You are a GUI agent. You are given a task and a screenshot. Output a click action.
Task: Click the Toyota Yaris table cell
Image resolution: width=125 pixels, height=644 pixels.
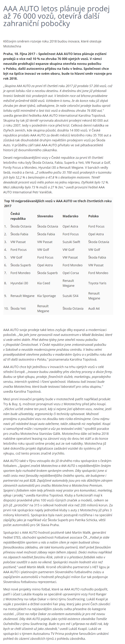point(97,283)
